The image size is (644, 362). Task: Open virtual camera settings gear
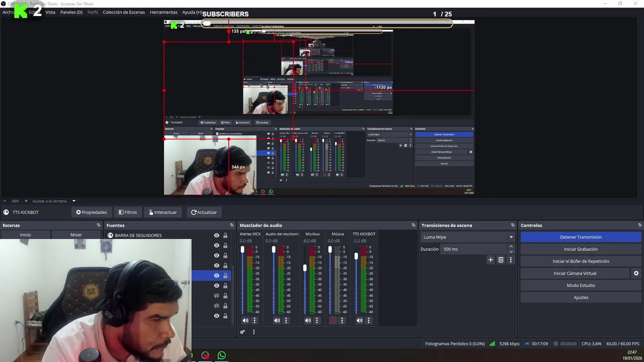(x=636, y=273)
